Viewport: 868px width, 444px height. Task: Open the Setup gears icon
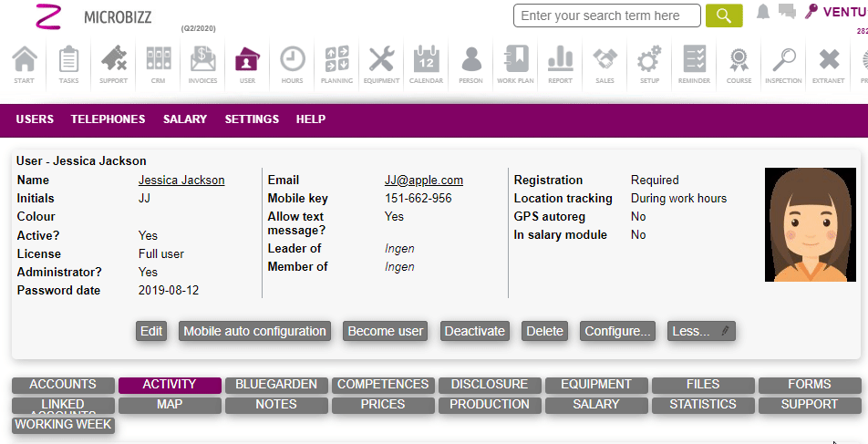pyautogui.click(x=649, y=65)
